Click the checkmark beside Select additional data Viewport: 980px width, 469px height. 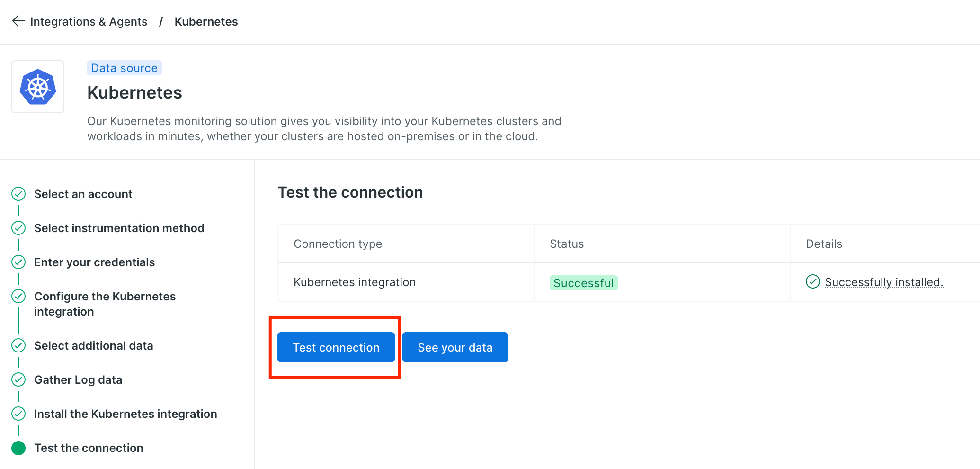18,345
